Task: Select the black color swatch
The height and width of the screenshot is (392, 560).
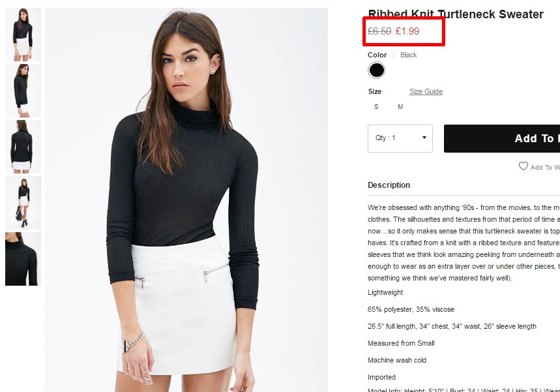Action: point(376,70)
